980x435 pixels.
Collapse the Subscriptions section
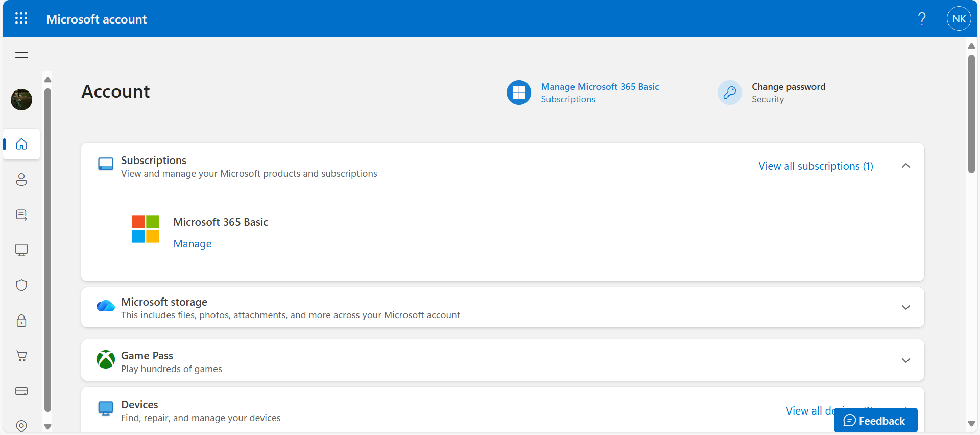click(x=905, y=166)
